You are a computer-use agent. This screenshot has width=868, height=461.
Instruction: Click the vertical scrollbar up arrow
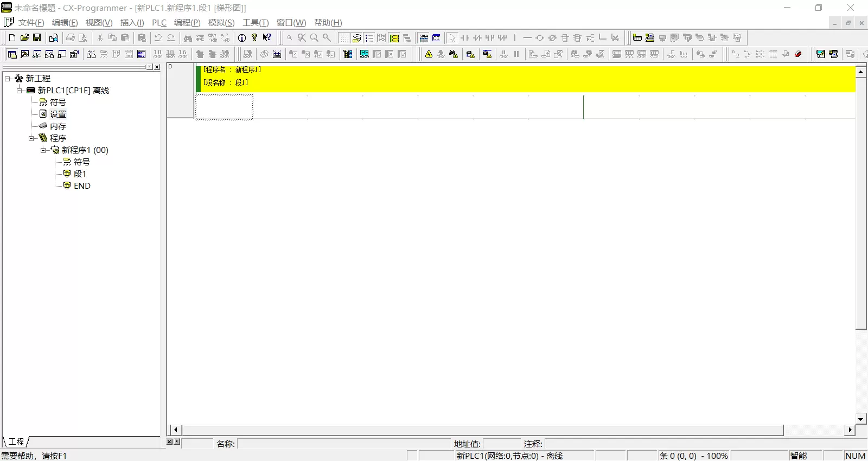(x=861, y=72)
